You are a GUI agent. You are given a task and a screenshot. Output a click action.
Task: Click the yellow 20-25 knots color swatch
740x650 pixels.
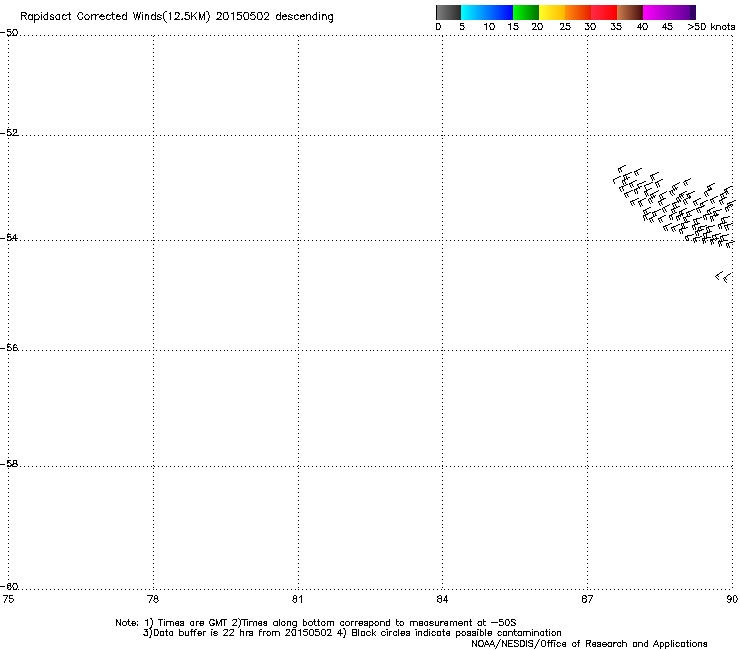coord(552,12)
